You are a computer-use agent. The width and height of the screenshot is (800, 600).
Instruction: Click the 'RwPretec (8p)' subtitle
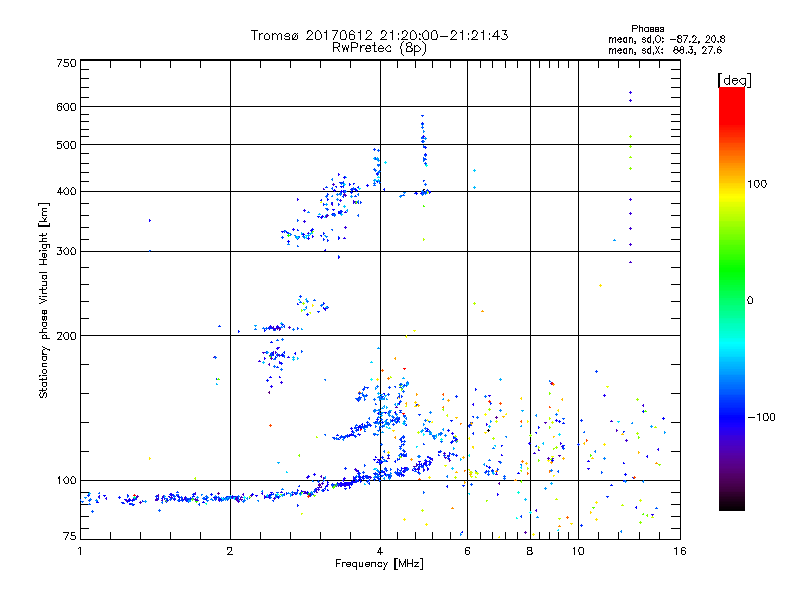(379, 48)
